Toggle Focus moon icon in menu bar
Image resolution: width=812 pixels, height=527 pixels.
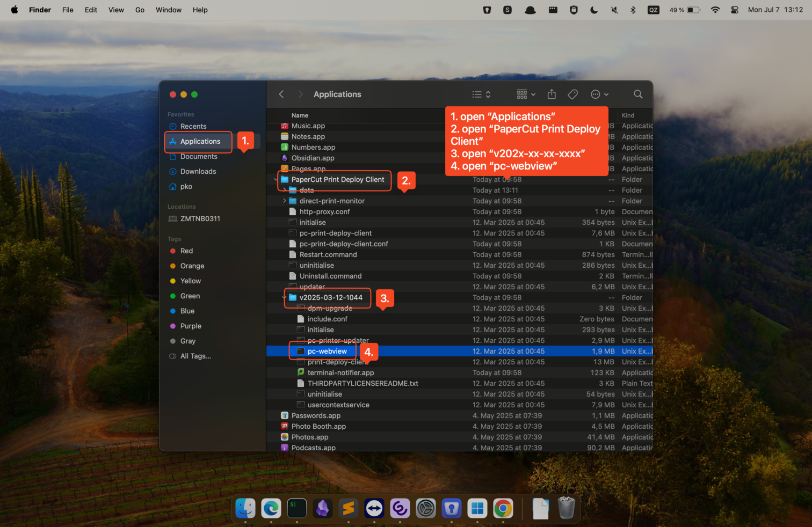point(594,10)
